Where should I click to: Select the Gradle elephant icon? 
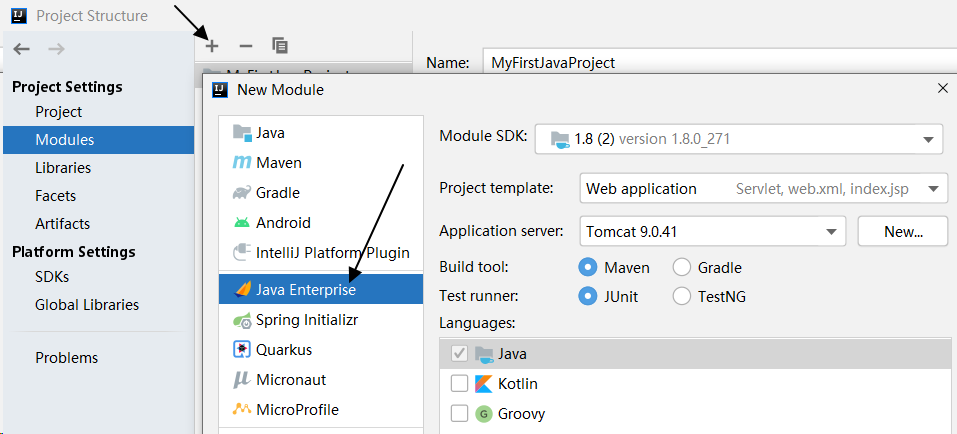click(x=242, y=193)
